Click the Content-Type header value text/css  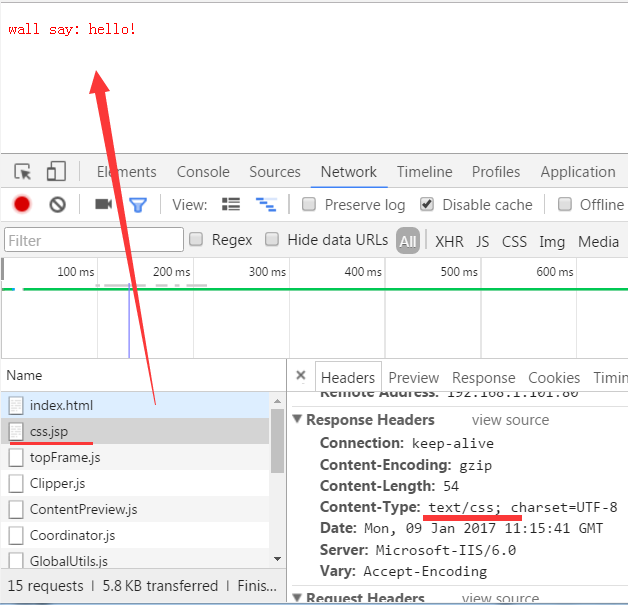465,507
